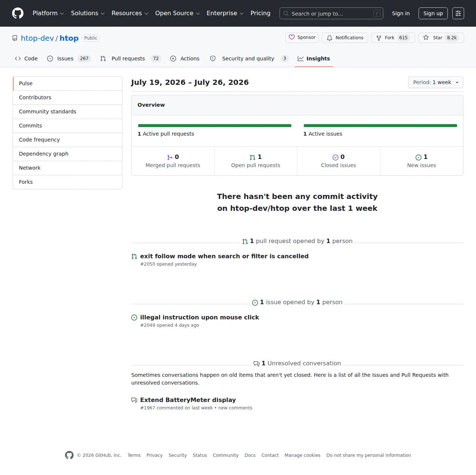Expand the Open Source menu

pos(178,13)
